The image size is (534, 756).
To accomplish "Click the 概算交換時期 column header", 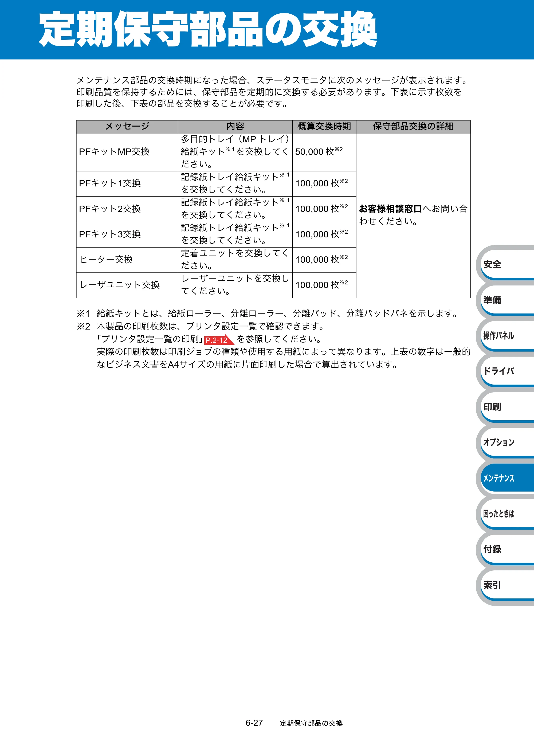I will pyautogui.click(x=324, y=126).
